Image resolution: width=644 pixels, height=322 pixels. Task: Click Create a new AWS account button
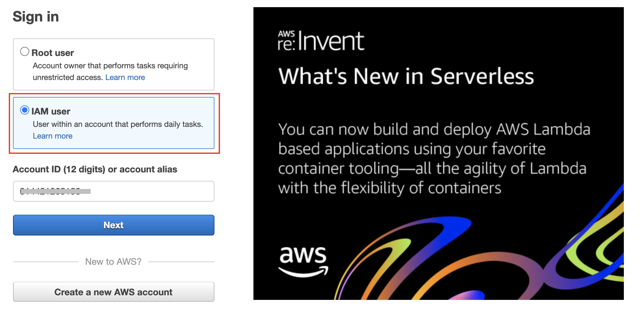[114, 292]
